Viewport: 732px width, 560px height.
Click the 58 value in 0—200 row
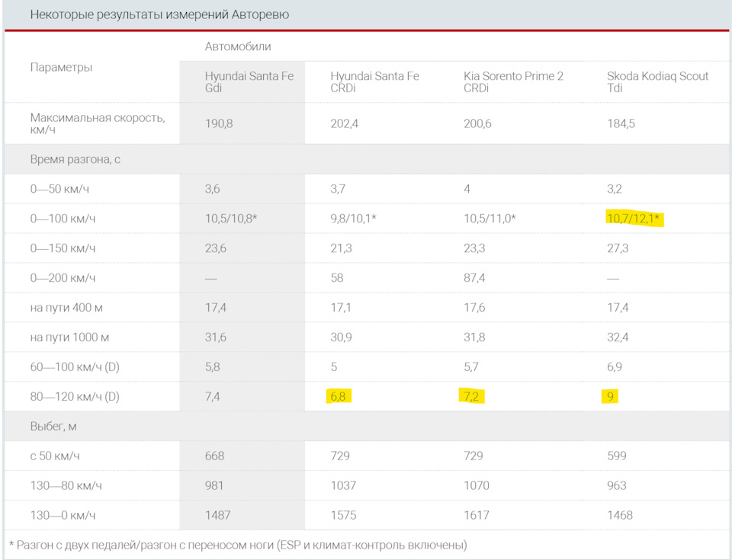337,278
